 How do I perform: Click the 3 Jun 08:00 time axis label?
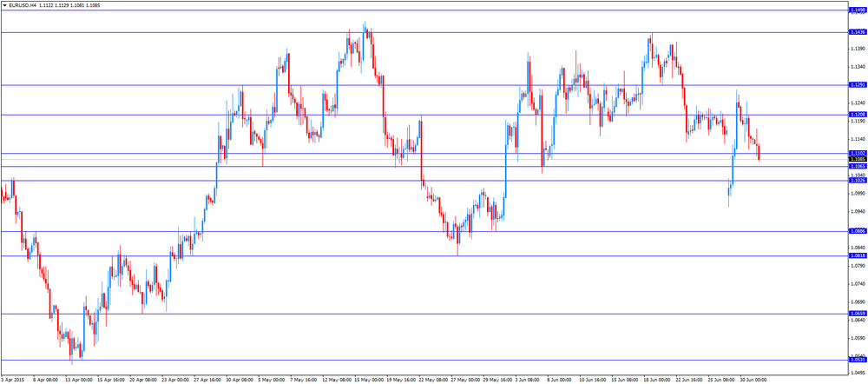(529, 381)
